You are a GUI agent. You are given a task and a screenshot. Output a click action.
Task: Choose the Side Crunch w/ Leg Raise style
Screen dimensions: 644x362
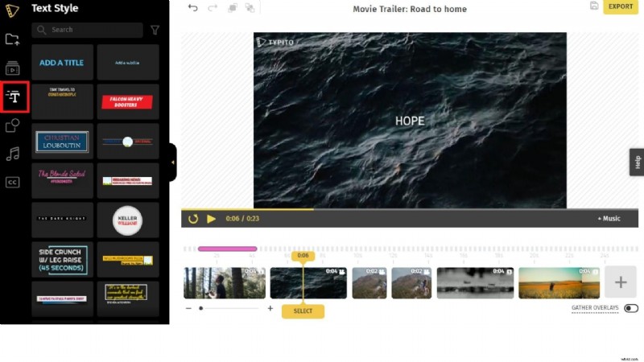63,259
